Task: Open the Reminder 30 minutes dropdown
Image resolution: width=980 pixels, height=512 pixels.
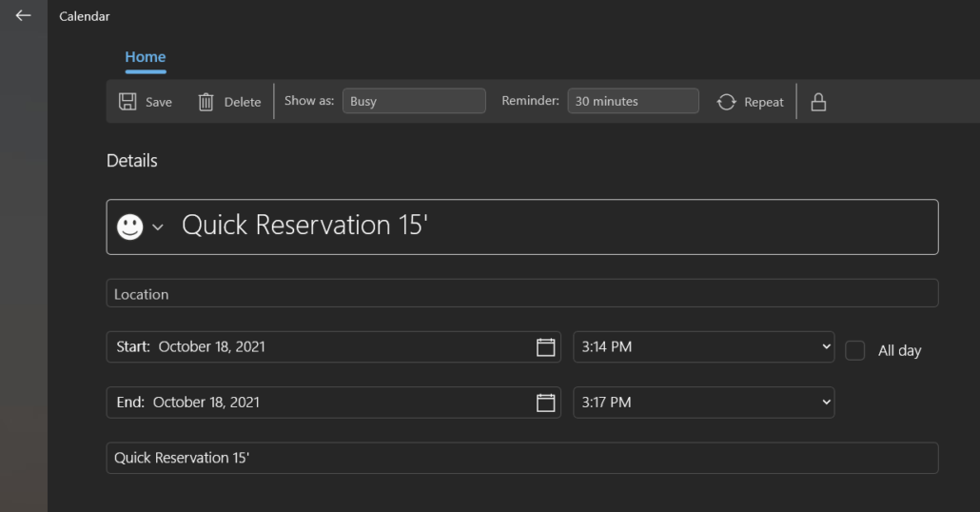Action: coord(633,101)
